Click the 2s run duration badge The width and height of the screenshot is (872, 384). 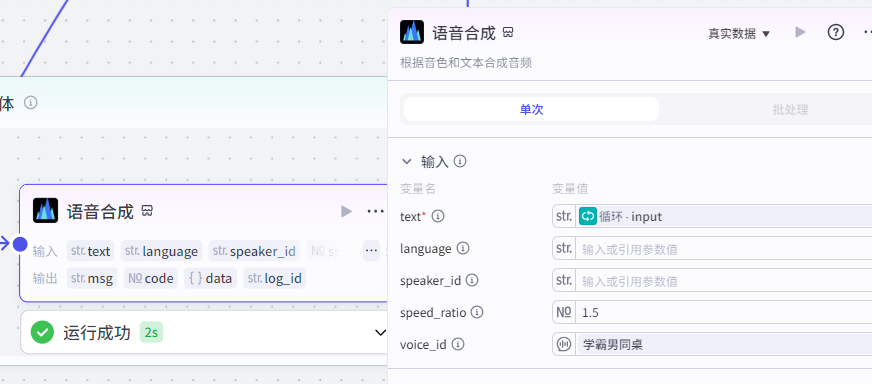[x=151, y=332]
